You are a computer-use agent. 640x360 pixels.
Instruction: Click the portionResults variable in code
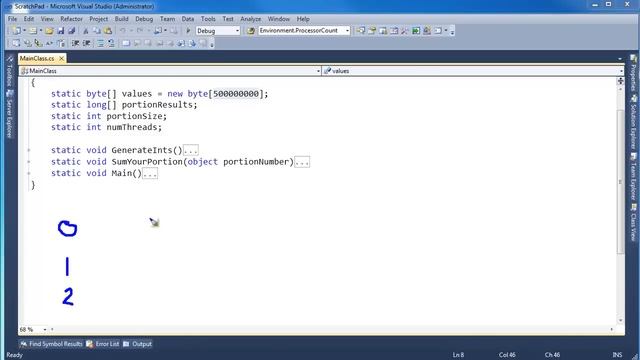157,105
